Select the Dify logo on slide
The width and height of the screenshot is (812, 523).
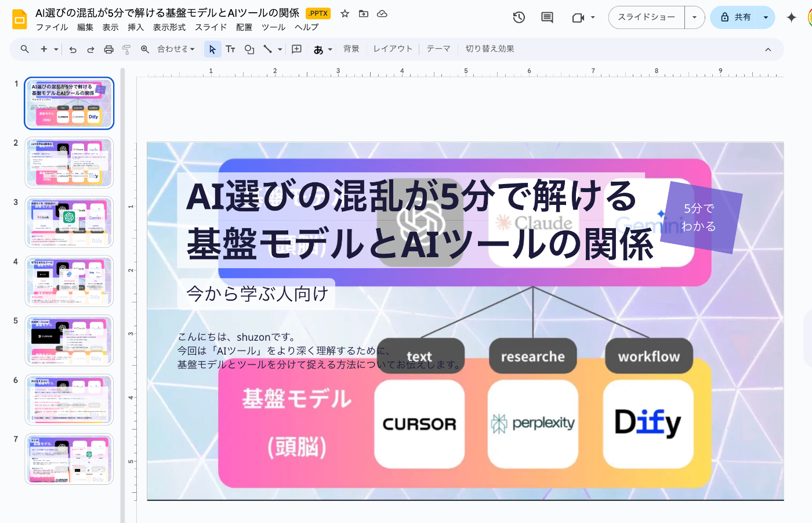648,424
